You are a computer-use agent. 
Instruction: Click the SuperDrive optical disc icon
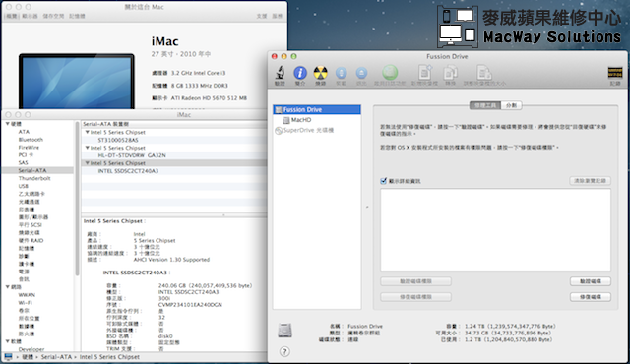point(279,131)
